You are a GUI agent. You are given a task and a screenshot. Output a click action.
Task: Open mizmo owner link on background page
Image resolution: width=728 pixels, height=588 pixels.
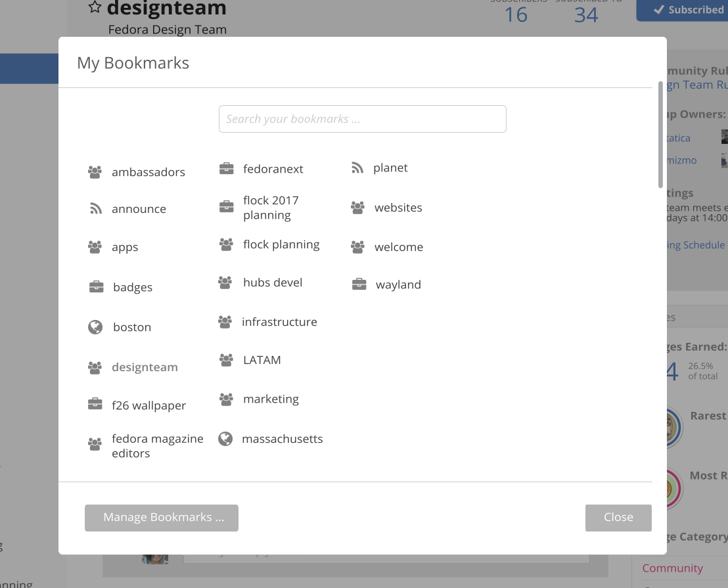tap(681, 160)
